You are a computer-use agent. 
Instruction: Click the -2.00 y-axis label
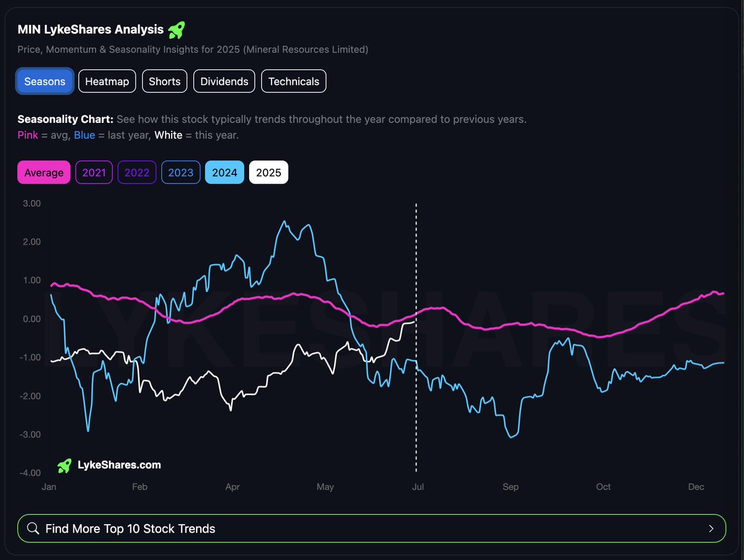30,396
